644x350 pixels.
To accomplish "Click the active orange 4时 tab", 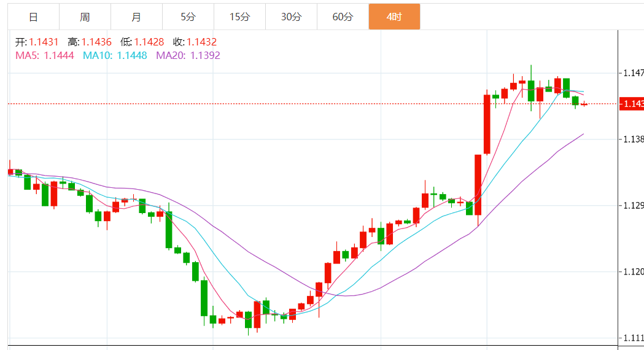I will 394,17.
